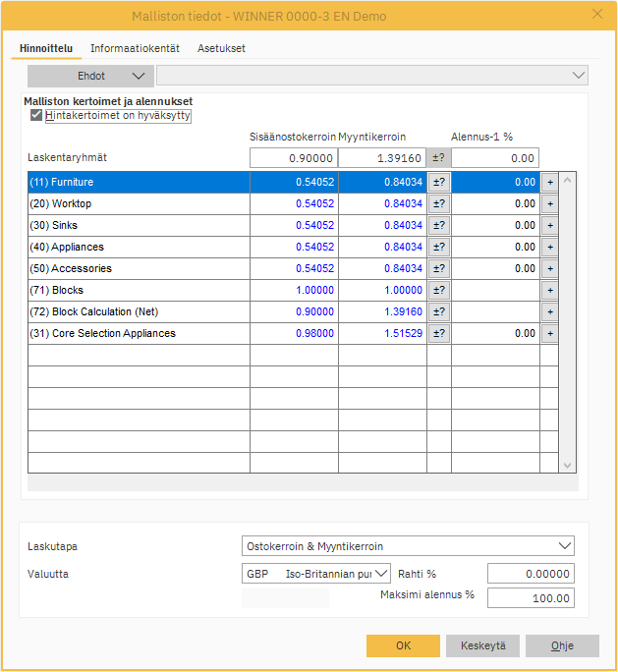The image size is (618, 672).
Task: Select the Accessories row in the table
Action: pos(138,268)
